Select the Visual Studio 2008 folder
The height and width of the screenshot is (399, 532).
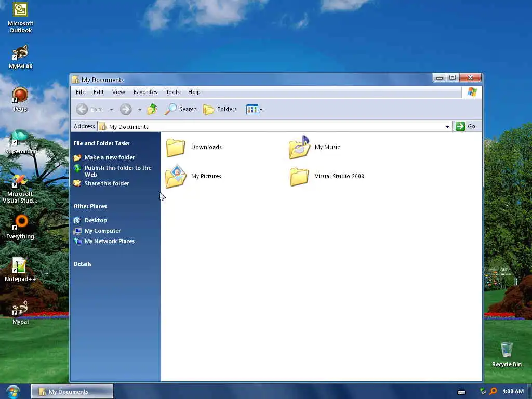(x=327, y=177)
